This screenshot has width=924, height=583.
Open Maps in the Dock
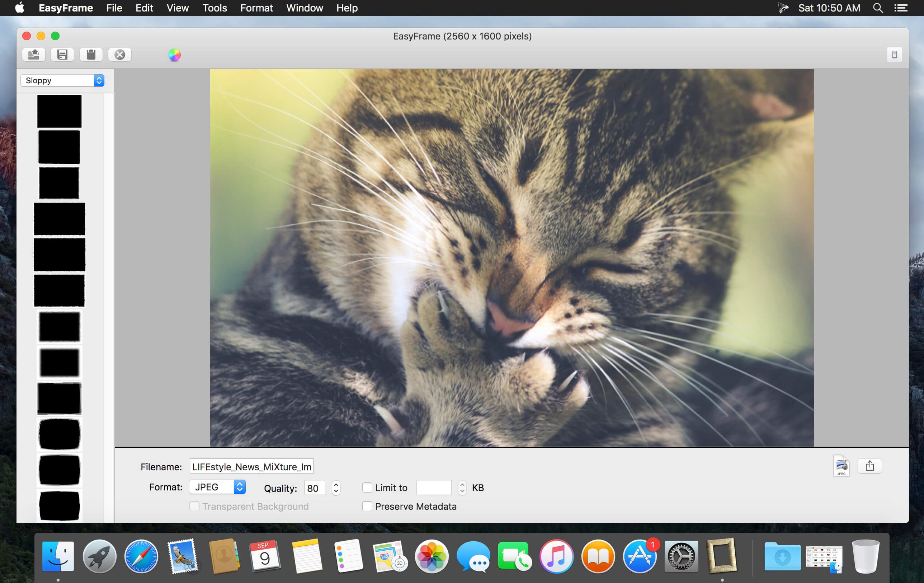click(x=390, y=556)
